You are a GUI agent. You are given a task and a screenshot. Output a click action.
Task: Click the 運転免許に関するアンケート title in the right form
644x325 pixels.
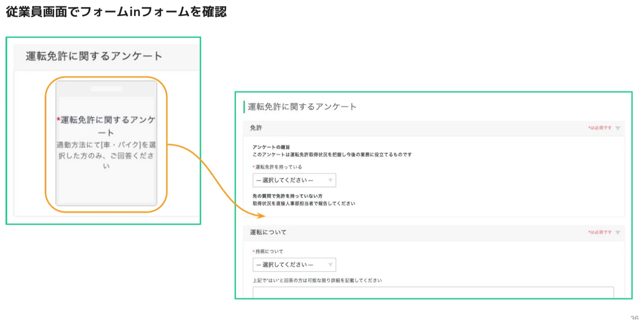302,107
